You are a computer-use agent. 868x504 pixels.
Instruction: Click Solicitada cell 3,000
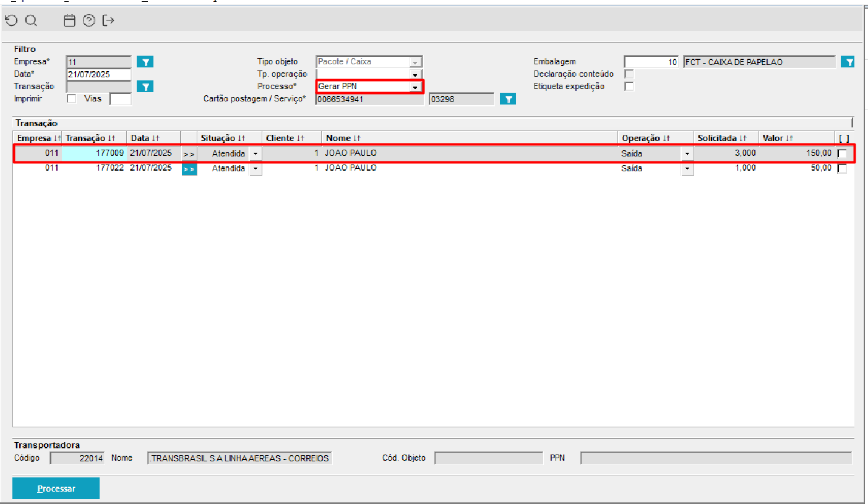[x=726, y=153]
